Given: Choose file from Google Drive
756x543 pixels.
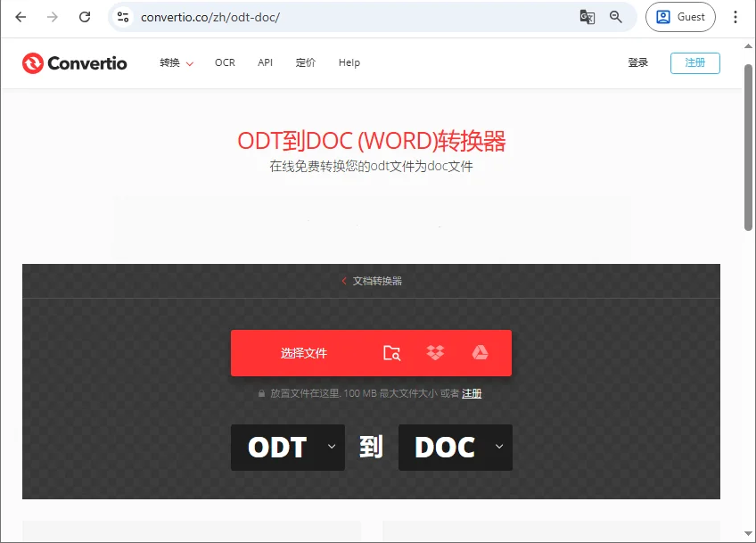Looking at the screenshot, I should click(481, 353).
